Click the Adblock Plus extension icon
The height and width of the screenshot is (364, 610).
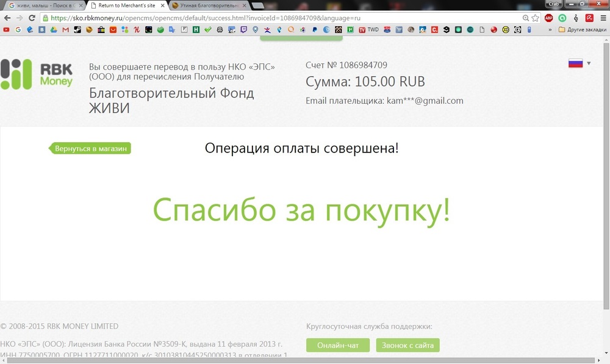click(549, 18)
